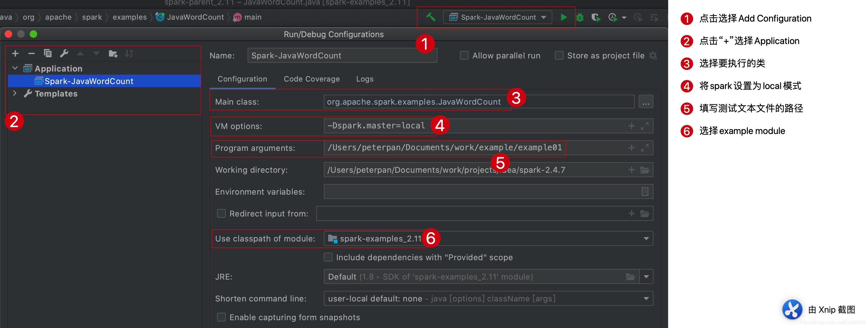This screenshot has height=328, width=868.
Task: Remove configuration with minus icon
Action: tap(31, 53)
